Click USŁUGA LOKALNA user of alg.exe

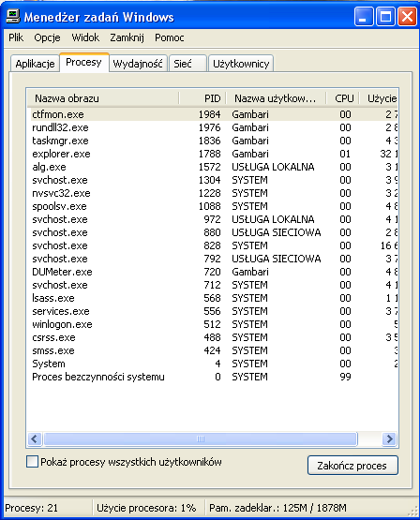click(x=273, y=167)
